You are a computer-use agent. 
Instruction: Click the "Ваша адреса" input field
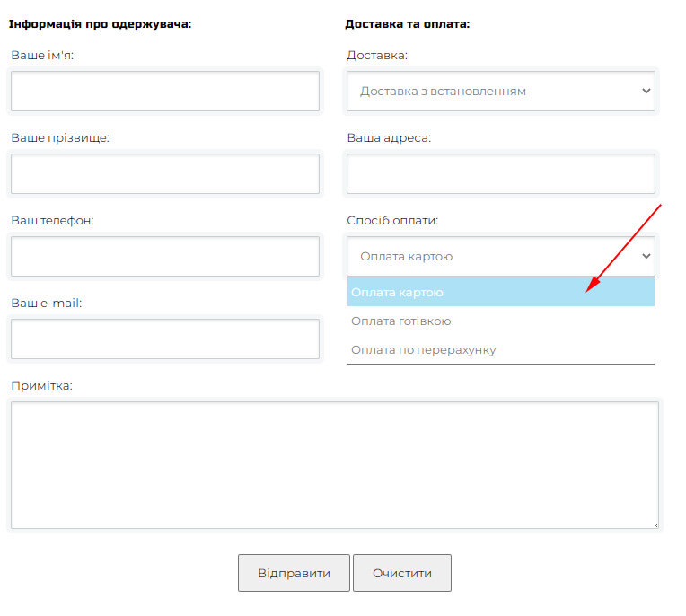[x=500, y=174]
